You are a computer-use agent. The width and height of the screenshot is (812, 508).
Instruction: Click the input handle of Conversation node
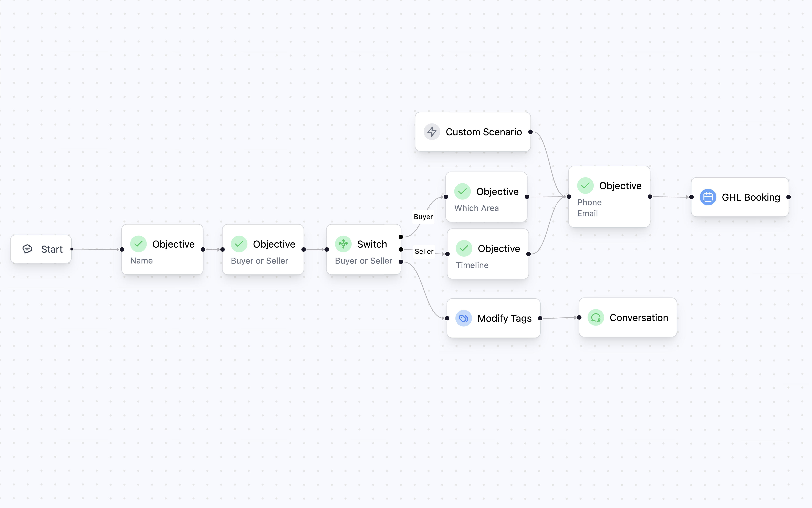click(579, 317)
